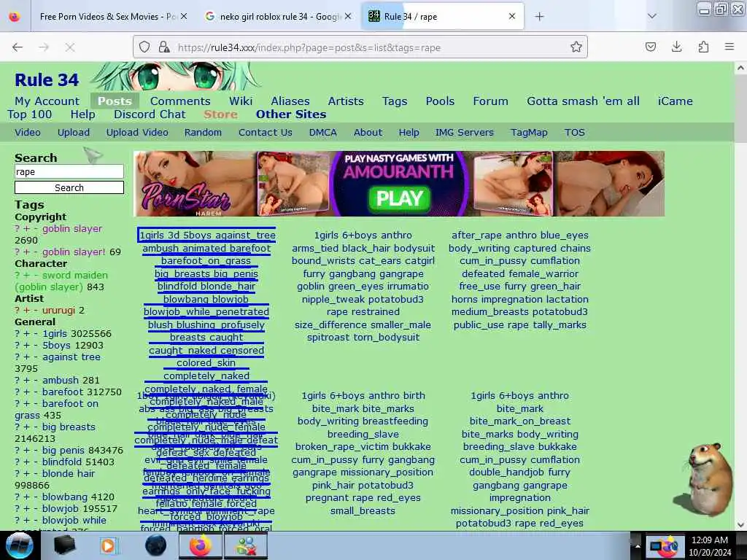Click the Search submit button
747x560 pixels.
coord(69,187)
